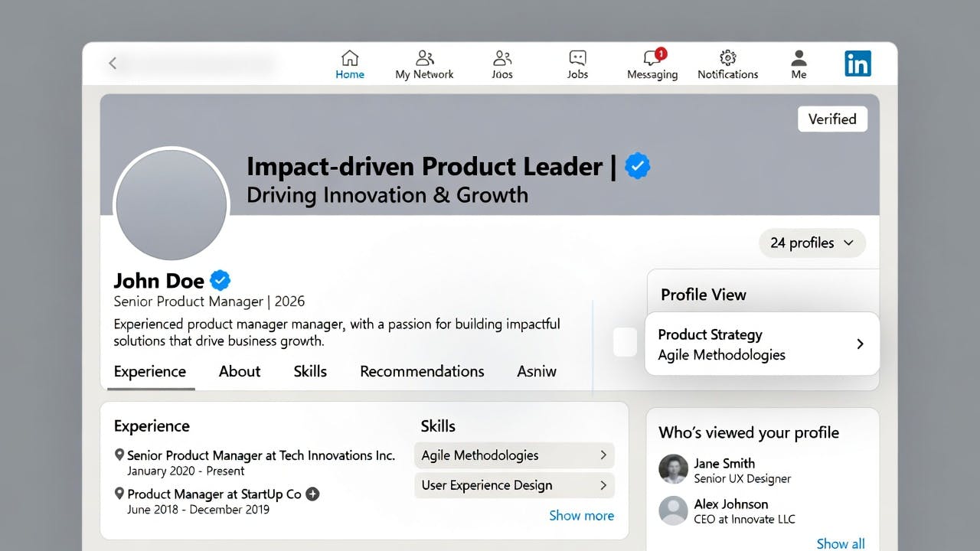Click John Doe's verified badge
The height and width of the screenshot is (551, 980).
click(220, 280)
